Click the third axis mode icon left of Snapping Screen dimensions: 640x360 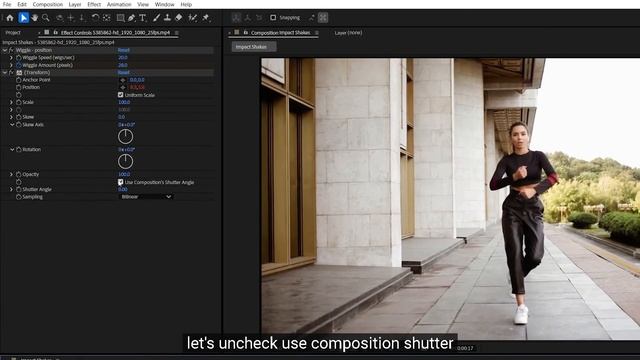pyautogui.click(x=259, y=18)
